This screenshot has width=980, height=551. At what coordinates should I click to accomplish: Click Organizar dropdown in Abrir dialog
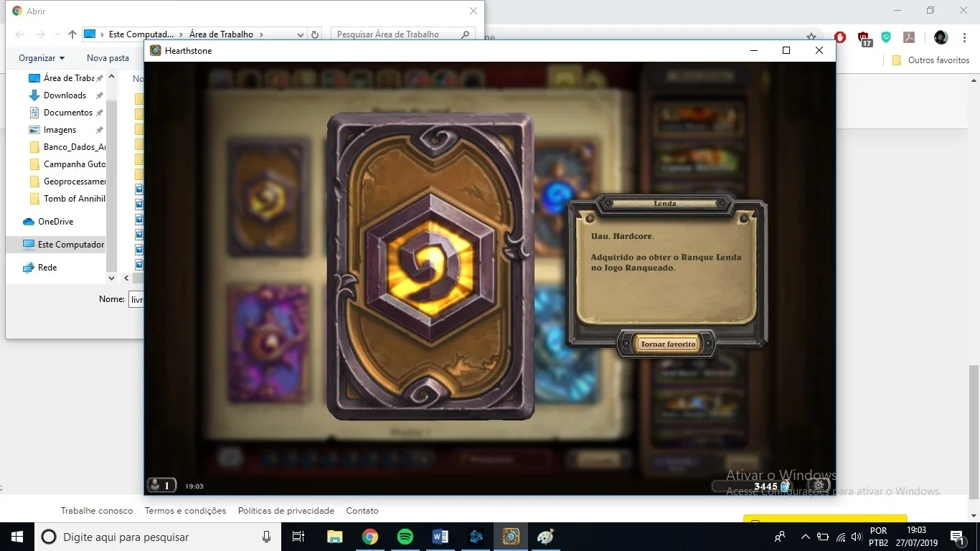[42, 58]
